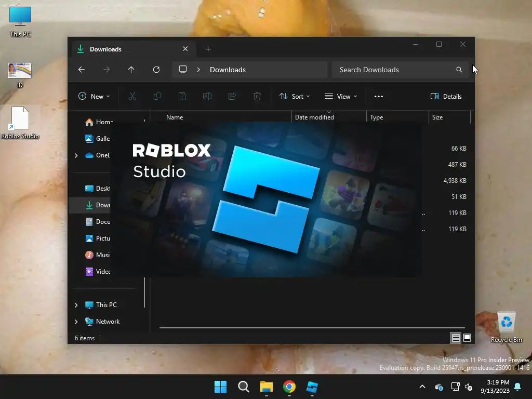
Task: Click the Delete trash icon
Action: pos(257,96)
